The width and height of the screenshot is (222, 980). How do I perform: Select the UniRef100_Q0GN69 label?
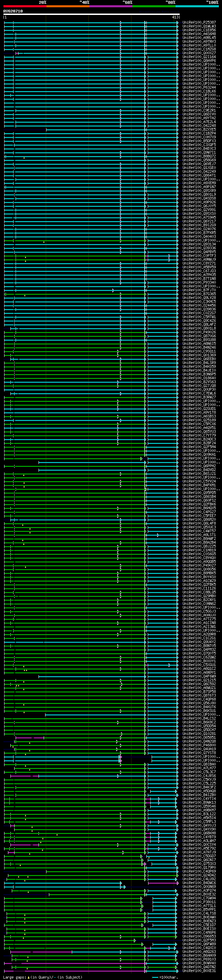tap(199, 886)
